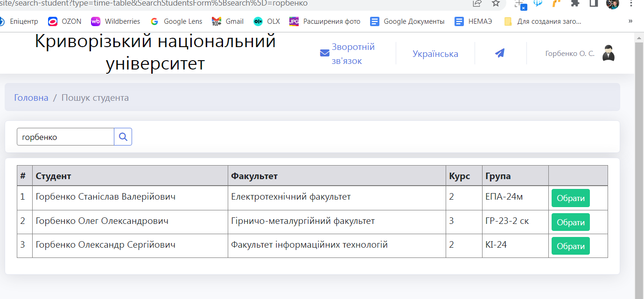Screen dimensions: 644x299
Task: Click the user avatar icon in header
Action: (608, 53)
